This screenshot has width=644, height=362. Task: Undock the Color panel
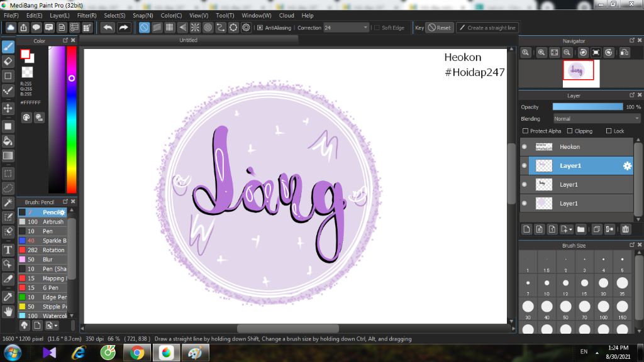(65, 40)
